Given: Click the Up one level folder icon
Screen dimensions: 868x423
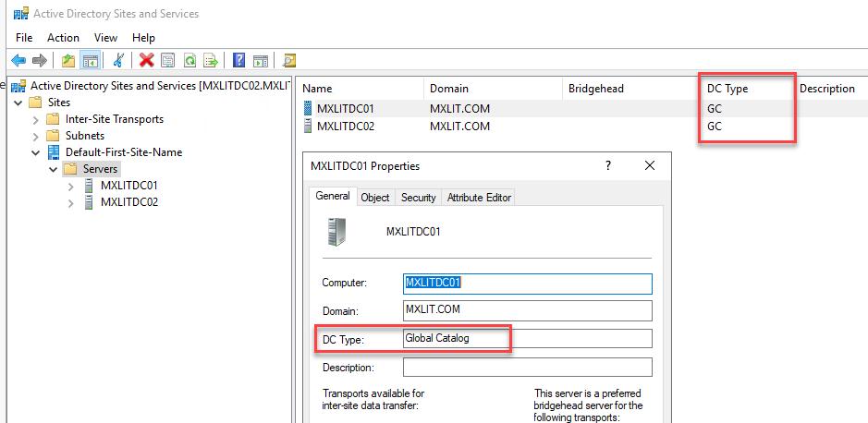Looking at the screenshot, I should click(67, 61).
